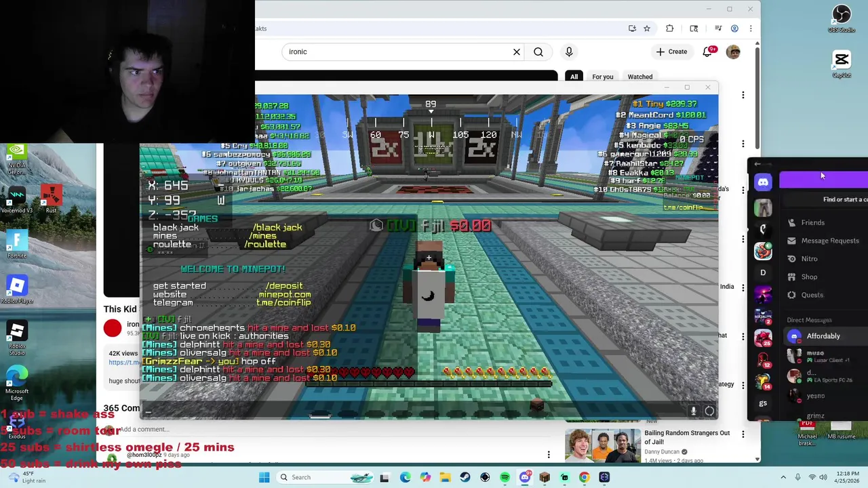The height and width of the screenshot is (488, 868).
Task: Open Roblox Player desktop shortcut
Action: 17,290
